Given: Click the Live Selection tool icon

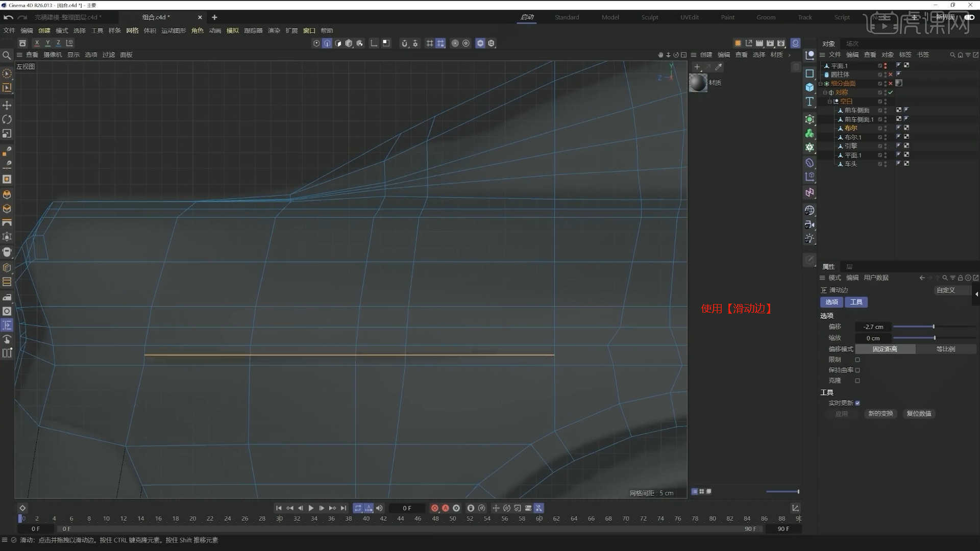Looking at the screenshot, I should click(x=7, y=73).
